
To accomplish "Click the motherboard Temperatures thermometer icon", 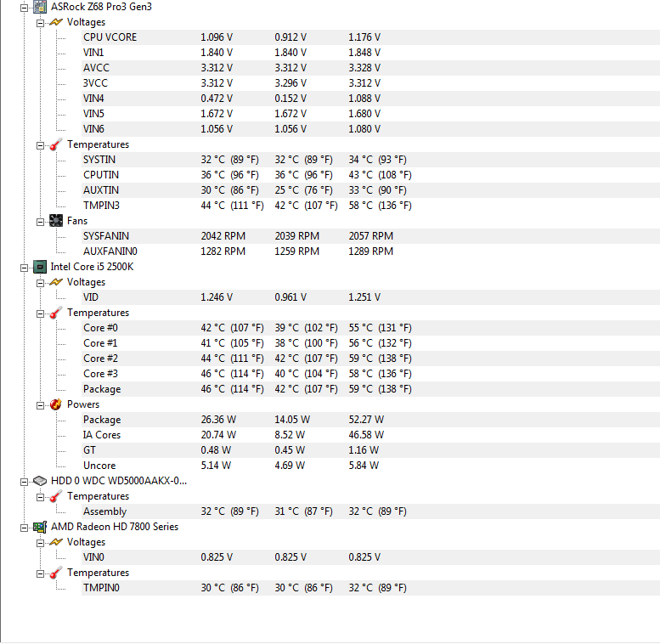I will (56, 144).
